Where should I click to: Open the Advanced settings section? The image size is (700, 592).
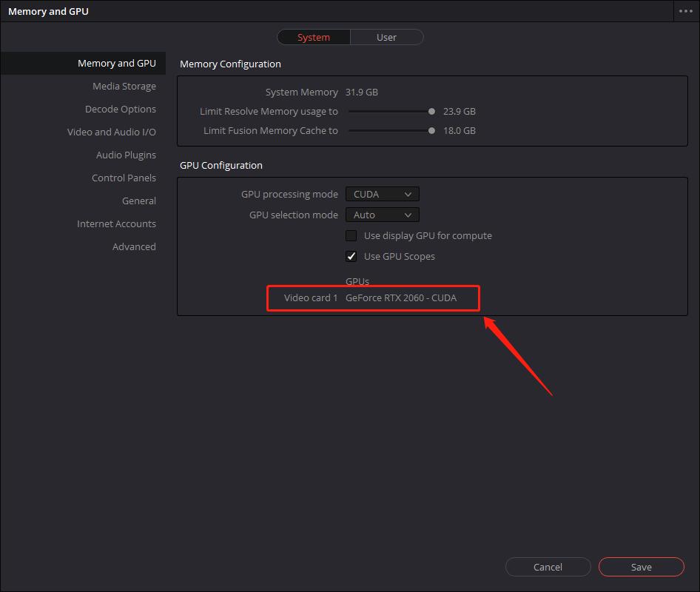click(134, 247)
